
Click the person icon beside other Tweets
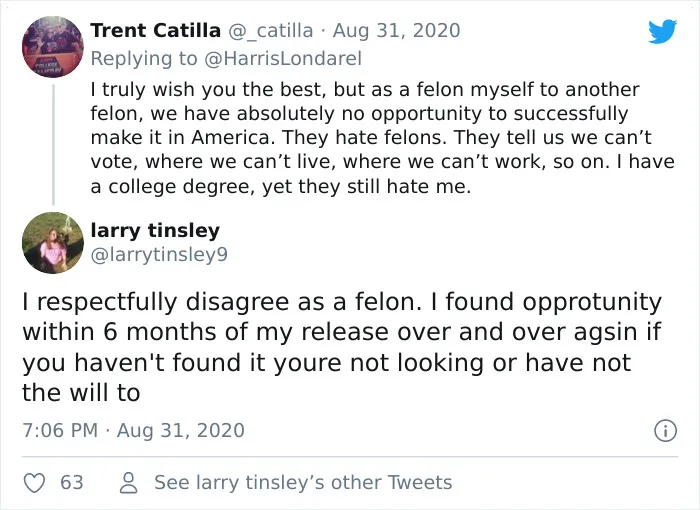coord(129,483)
